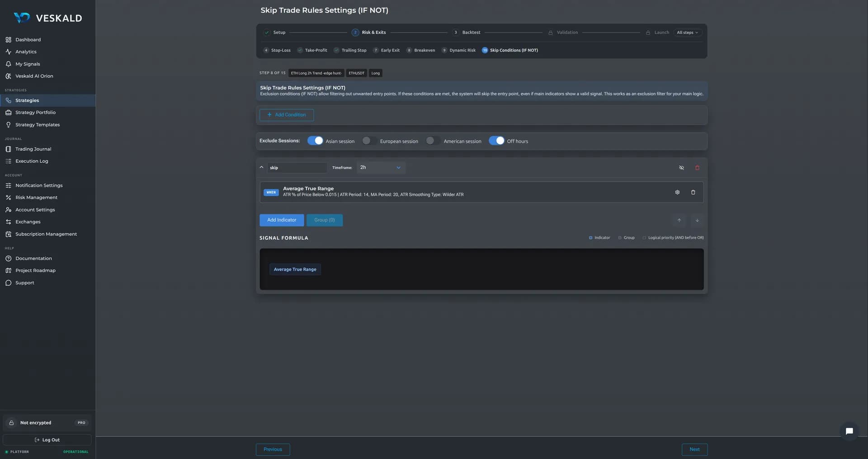Click the Average True Range formula chip
Screen dimensions: 868x459
[295, 270]
